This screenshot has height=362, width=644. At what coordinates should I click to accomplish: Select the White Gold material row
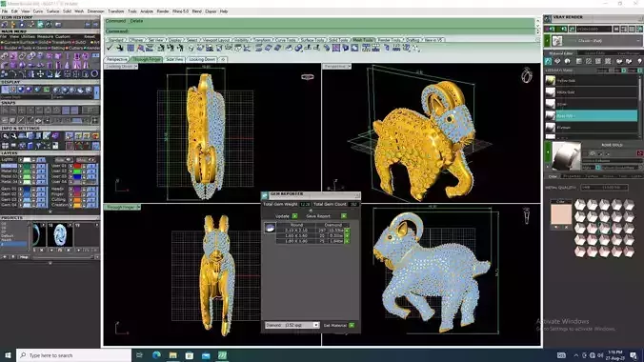tap(591, 92)
